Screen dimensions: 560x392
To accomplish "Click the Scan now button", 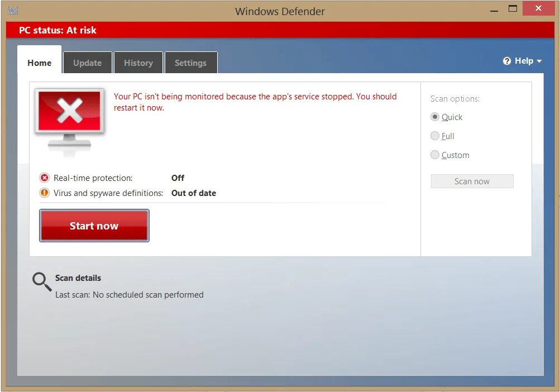I will pos(472,181).
